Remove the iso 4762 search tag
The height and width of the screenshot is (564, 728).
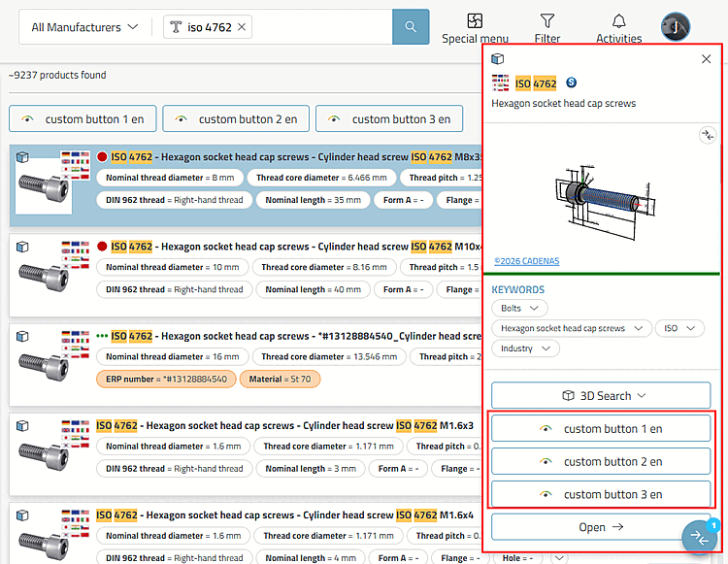242,27
